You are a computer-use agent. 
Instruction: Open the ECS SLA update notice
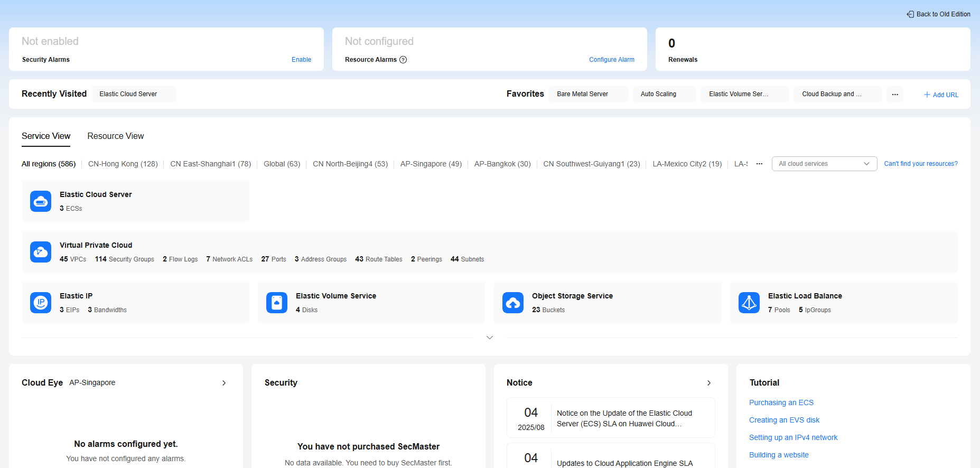pos(611,418)
